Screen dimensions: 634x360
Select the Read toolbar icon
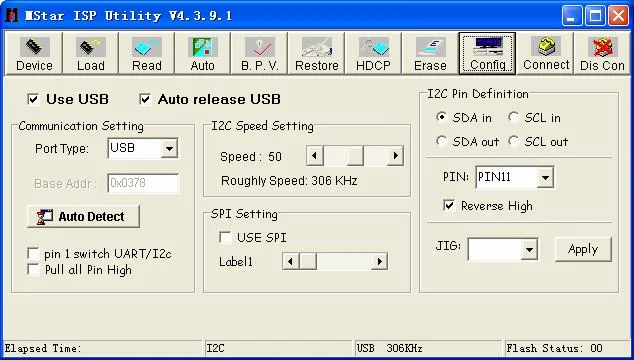click(x=147, y=54)
